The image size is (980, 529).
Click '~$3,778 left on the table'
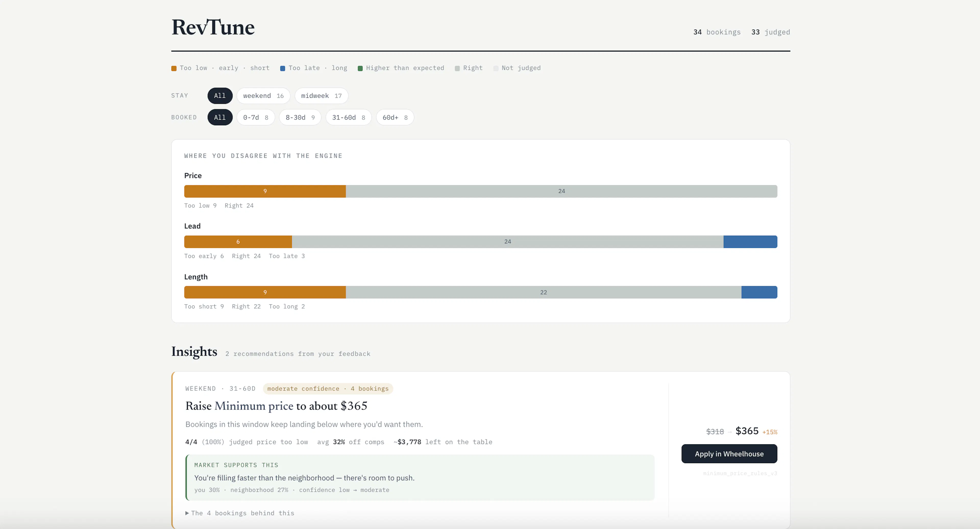[x=443, y=442]
